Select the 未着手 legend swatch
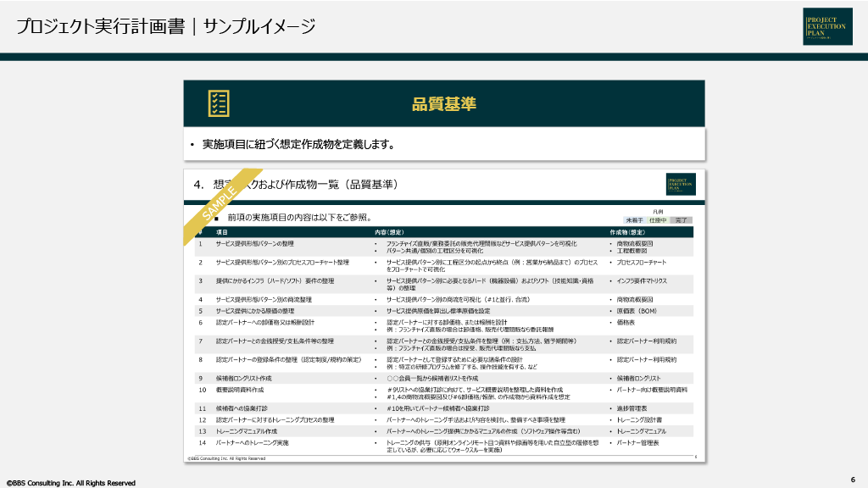This screenshot has height=488, width=868. pyautogui.click(x=634, y=219)
